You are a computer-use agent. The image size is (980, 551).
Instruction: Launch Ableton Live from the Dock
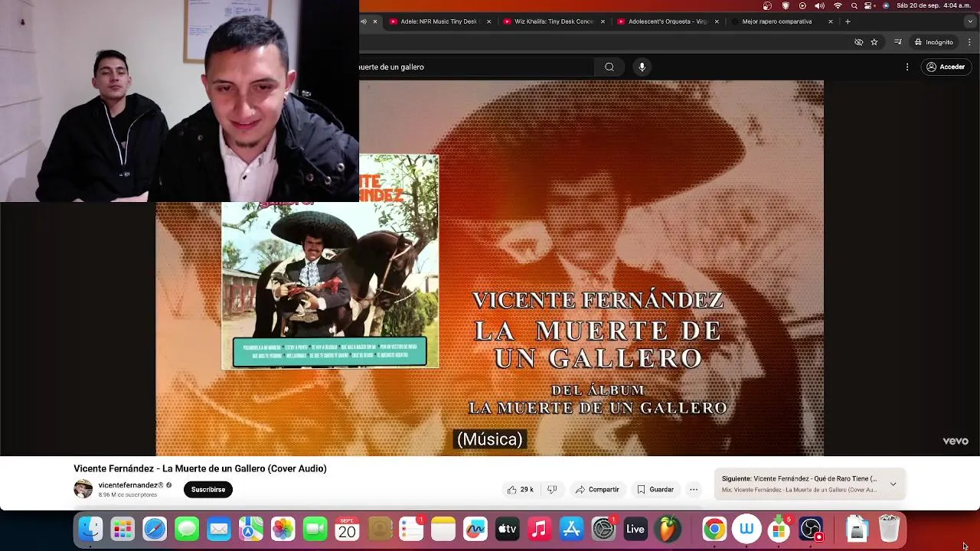click(x=635, y=529)
